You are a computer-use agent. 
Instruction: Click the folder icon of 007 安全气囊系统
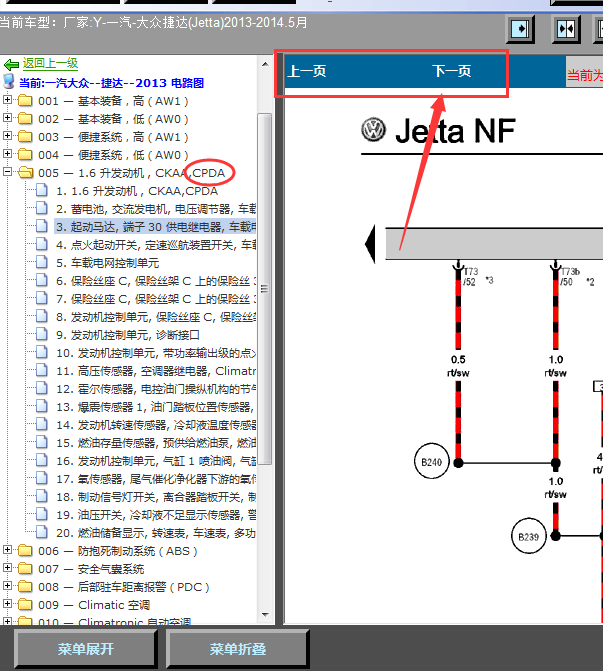point(25,568)
